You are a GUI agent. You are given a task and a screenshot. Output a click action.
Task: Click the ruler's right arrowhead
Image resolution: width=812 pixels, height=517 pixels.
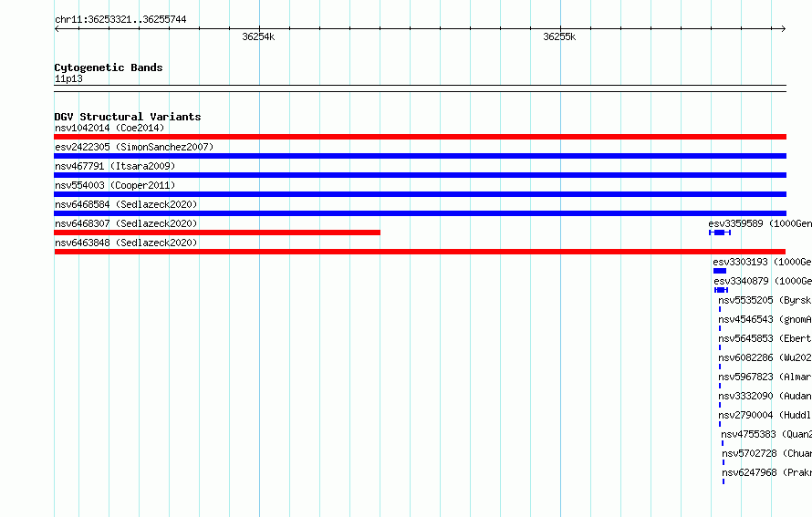tap(784, 29)
